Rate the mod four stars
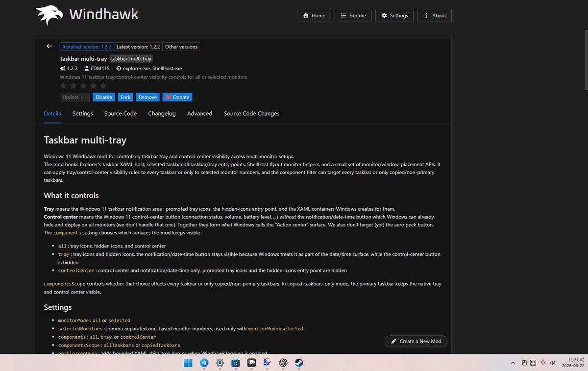This screenshot has width=588, height=371. (93, 86)
